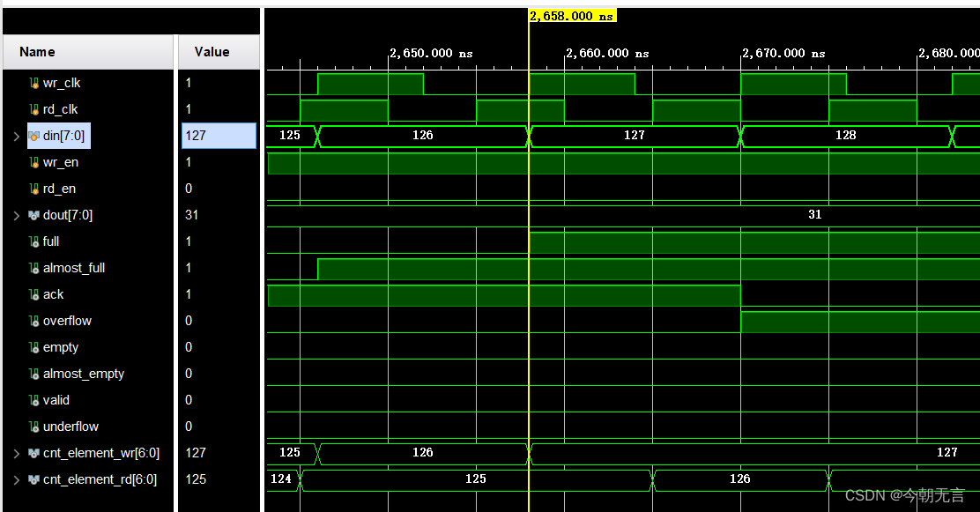Screen dimensions: 980x512
Task: Click the 2,650.000 ns ruler label
Action: pyautogui.click(x=431, y=54)
